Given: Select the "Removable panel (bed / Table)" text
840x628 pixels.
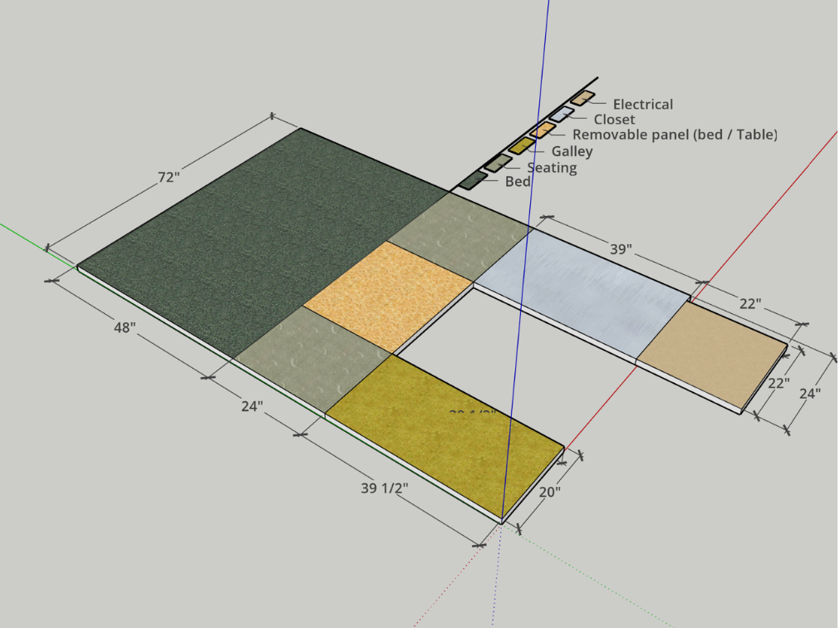Looking at the screenshot, I should tap(675, 135).
